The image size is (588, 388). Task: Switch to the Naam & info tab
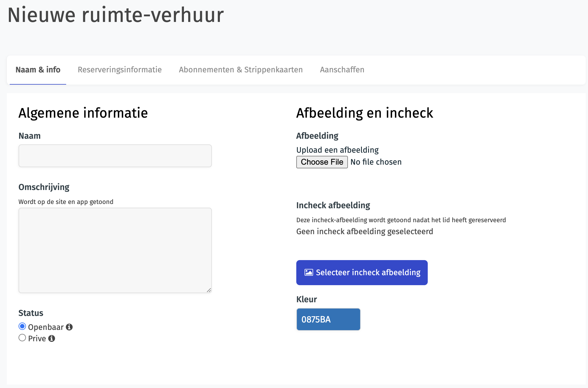tap(38, 70)
